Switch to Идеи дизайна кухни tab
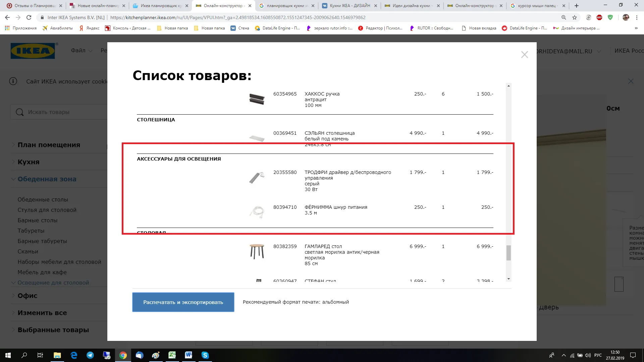The height and width of the screenshot is (362, 644). [x=412, y=6]
